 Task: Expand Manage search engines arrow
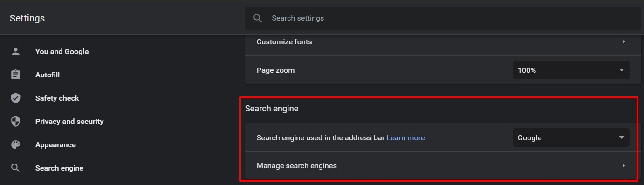pyautogui.click(x=623, y=165)
